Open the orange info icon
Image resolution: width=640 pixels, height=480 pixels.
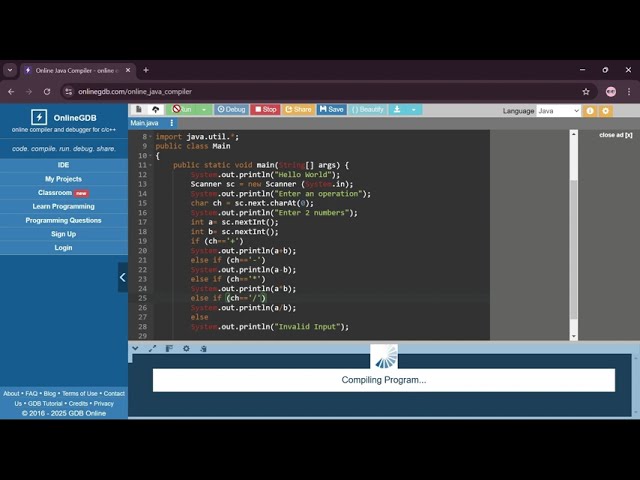pyautogui.click(x=590, y=111)
